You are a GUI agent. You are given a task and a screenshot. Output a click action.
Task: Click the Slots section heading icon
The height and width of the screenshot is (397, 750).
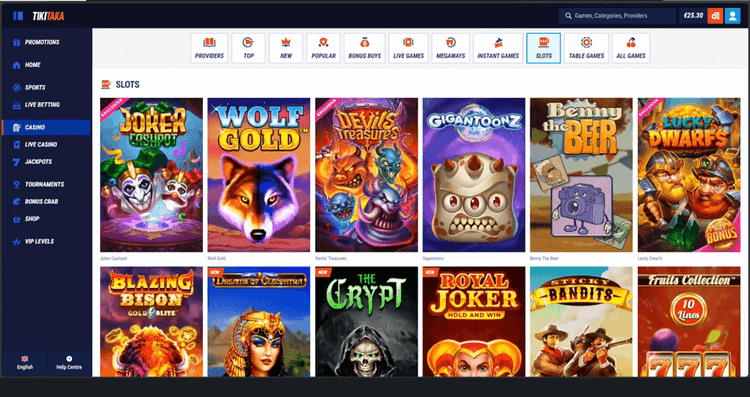[x=106, y=85]
